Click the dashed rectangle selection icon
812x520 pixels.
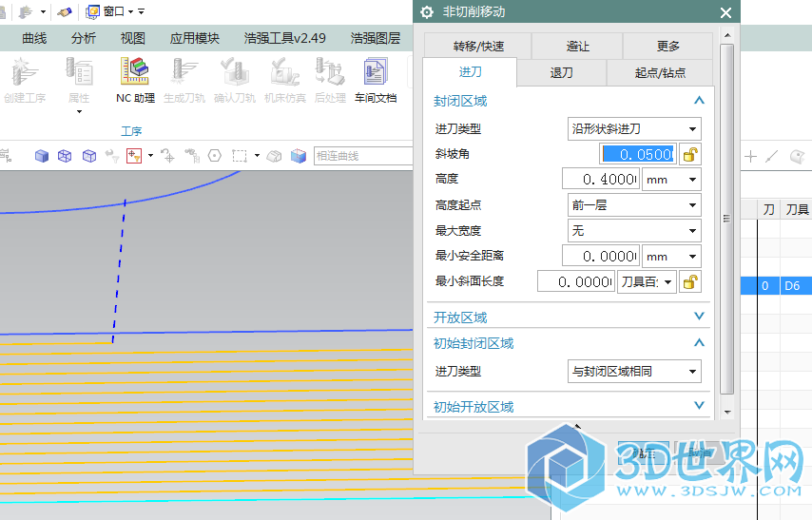(240, 156)
